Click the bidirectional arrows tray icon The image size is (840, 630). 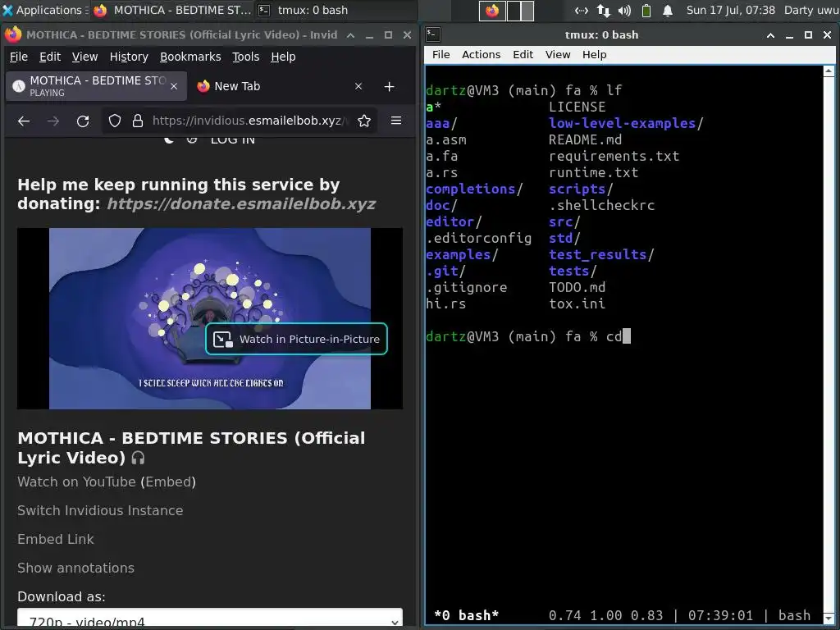582,10
